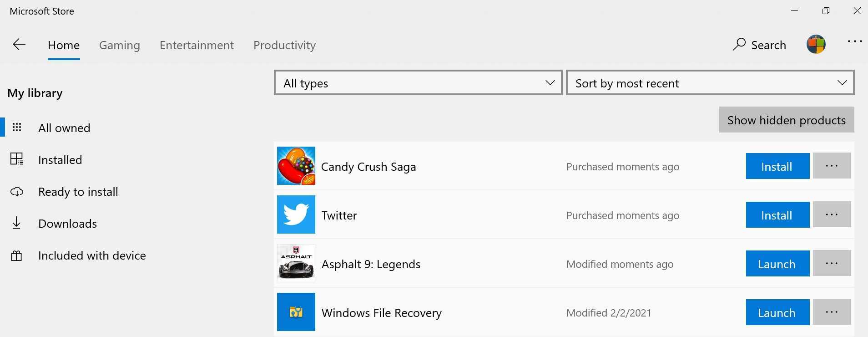
Task: Click the Twitter bird app icon
Action: (x=296, y=214)
